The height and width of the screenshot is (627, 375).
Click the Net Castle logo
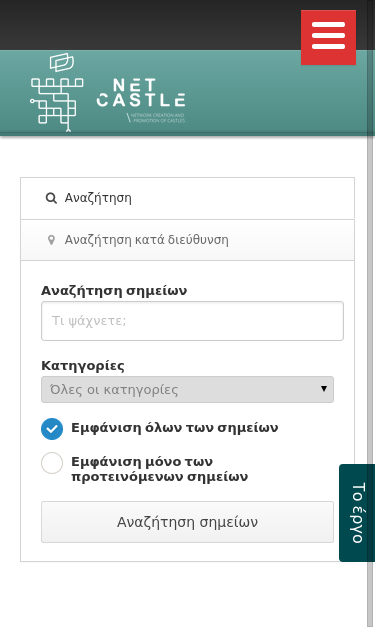click(108, 92)
